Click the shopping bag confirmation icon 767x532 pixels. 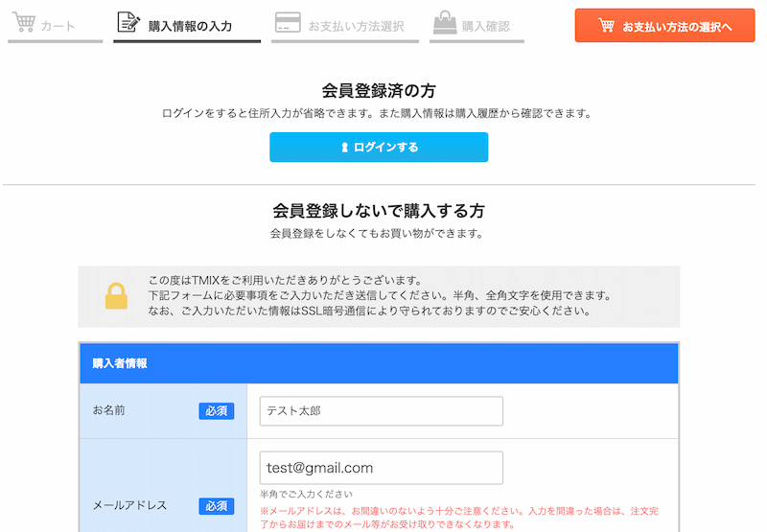445,22
